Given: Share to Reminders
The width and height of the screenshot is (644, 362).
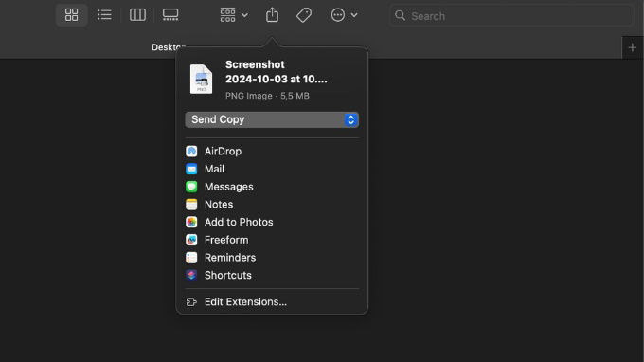Looking at the screenshot, I should (x=272, y=257).
